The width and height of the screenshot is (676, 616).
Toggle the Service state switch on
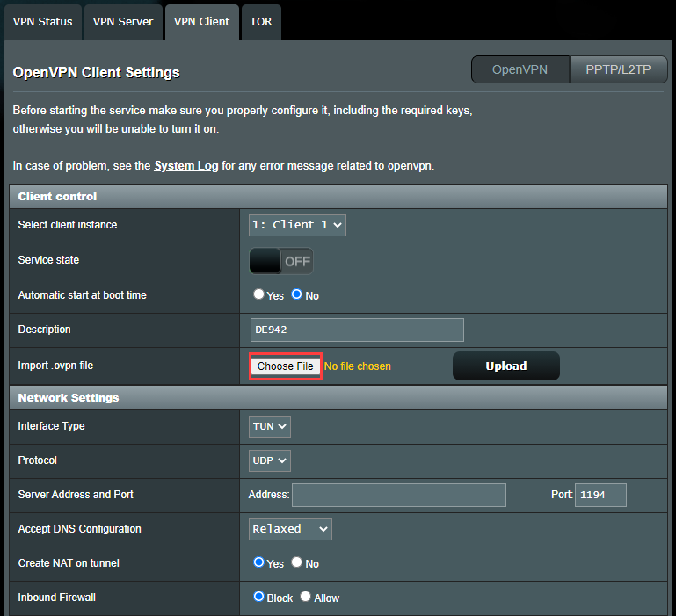coord(281,261)
